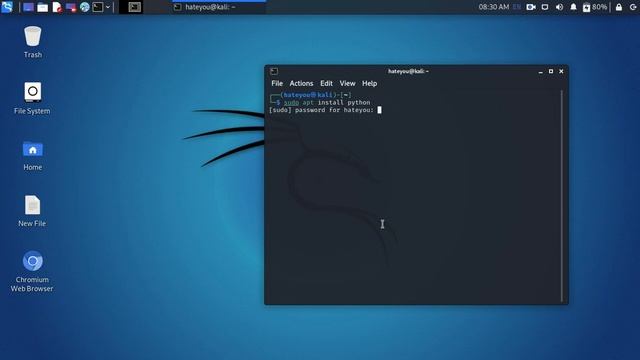Click the panel icon left of the web browser

point(71,7)
